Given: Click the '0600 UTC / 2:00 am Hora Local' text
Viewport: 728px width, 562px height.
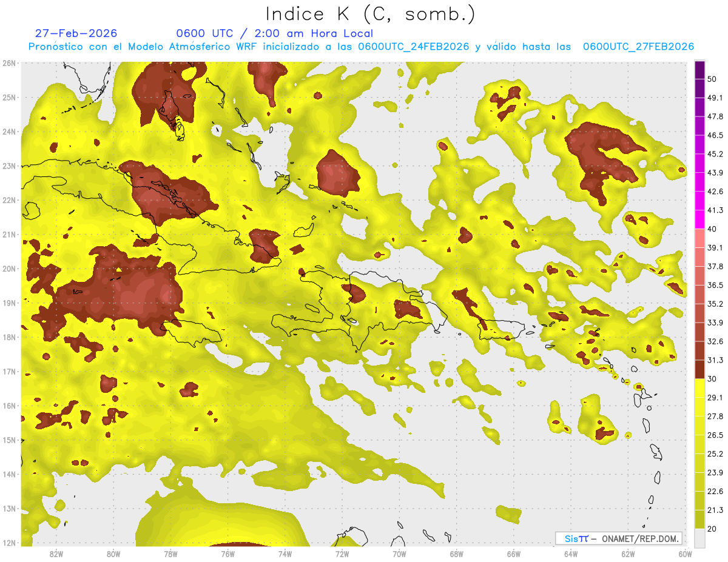Looking at the screenshot, I should (x=274, y=33).
